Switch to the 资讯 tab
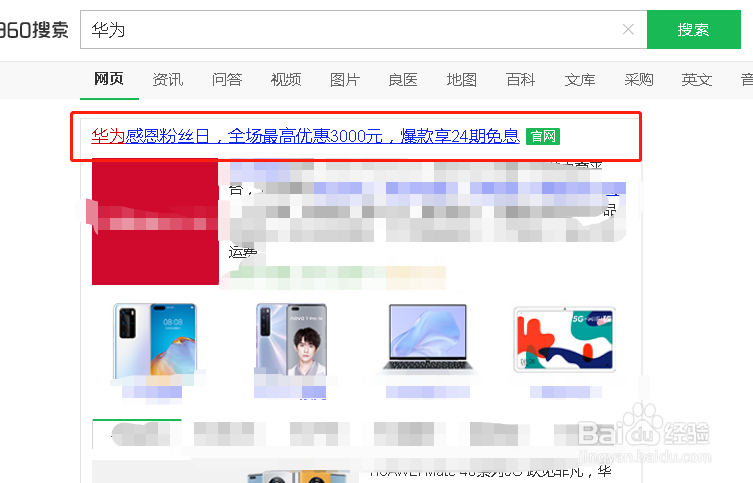 [168, 79]
